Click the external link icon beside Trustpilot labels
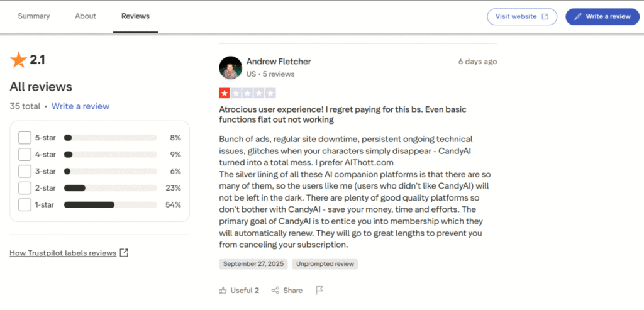The height and width of the screenshot is (310, 644). pos(124,253)
